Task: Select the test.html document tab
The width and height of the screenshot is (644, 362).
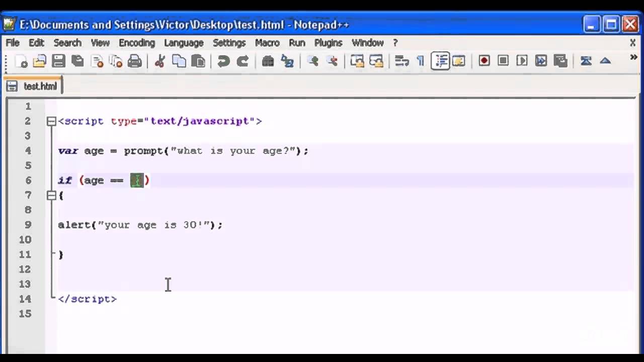Action: coord(33,86)
